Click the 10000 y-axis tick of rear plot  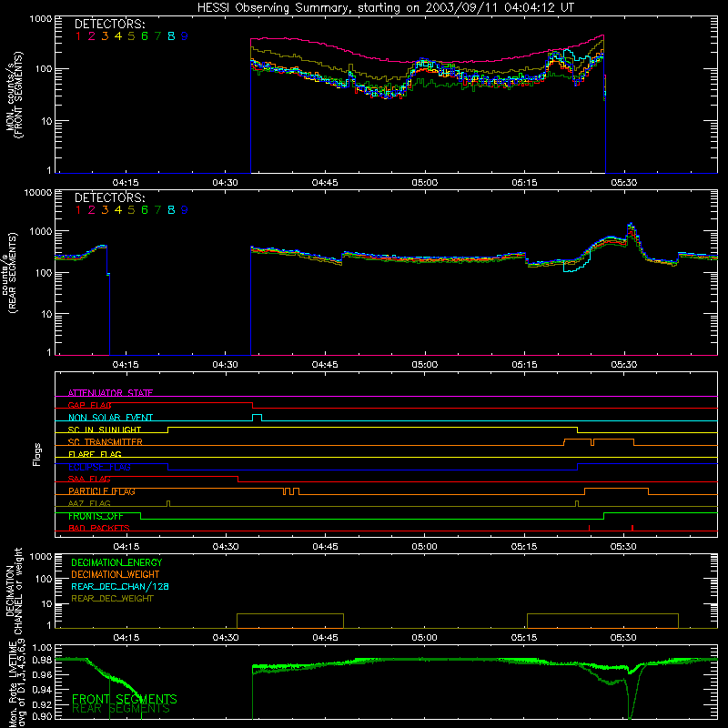click(x=37, y=192)
